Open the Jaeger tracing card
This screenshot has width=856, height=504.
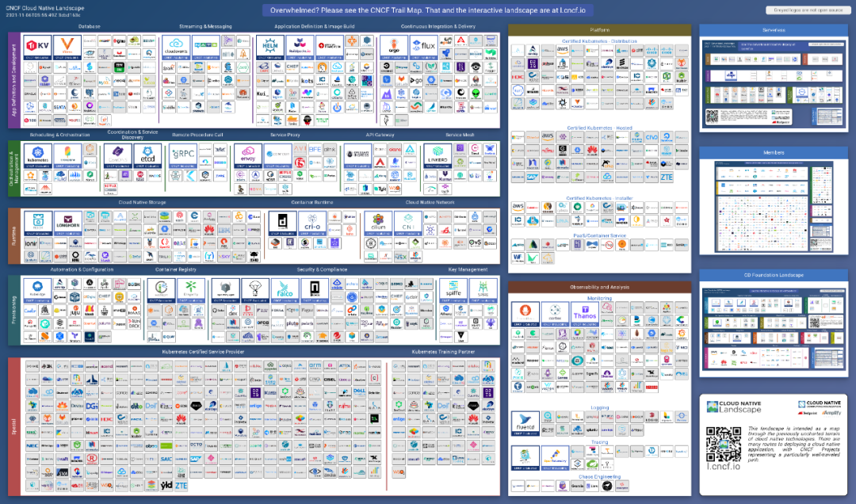(525, 459)
